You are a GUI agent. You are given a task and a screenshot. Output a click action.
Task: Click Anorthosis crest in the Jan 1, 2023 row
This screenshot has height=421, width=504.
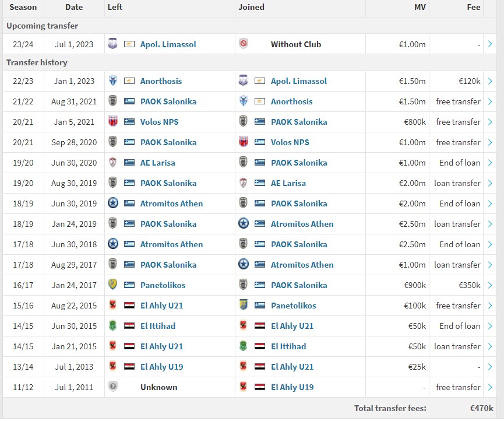pos(113,80)
